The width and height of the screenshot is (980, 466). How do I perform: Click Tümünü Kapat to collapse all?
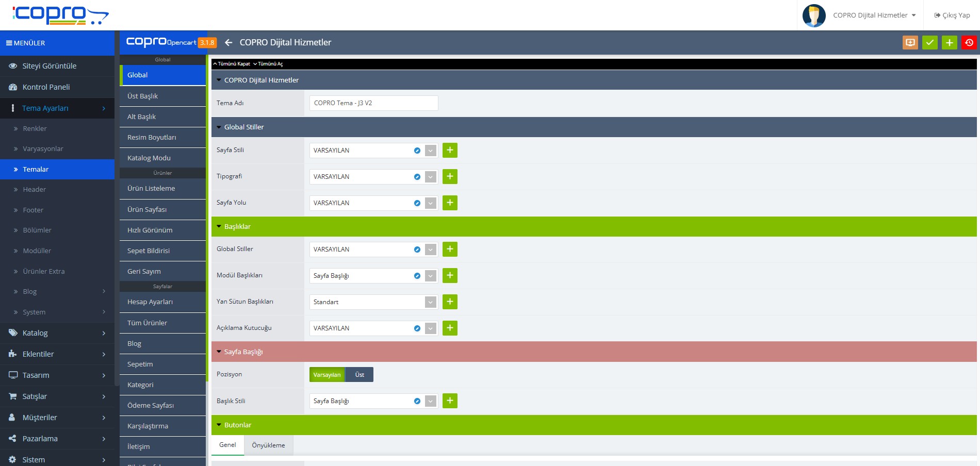click(x=232, y=64)
